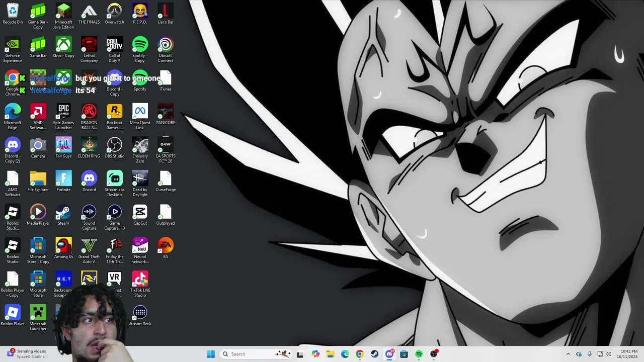Open Task View from the taskbar
Image resolution: width=644 pixels, height=362 pixels.
(x=300, y=354)
